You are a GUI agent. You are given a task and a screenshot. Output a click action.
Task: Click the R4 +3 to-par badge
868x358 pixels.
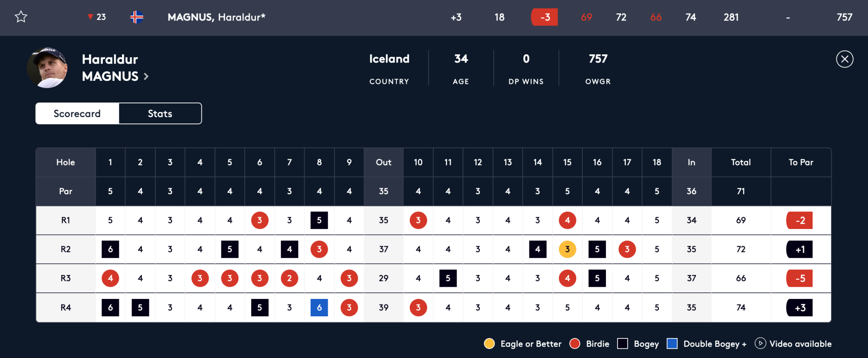(x=799, y=308)
